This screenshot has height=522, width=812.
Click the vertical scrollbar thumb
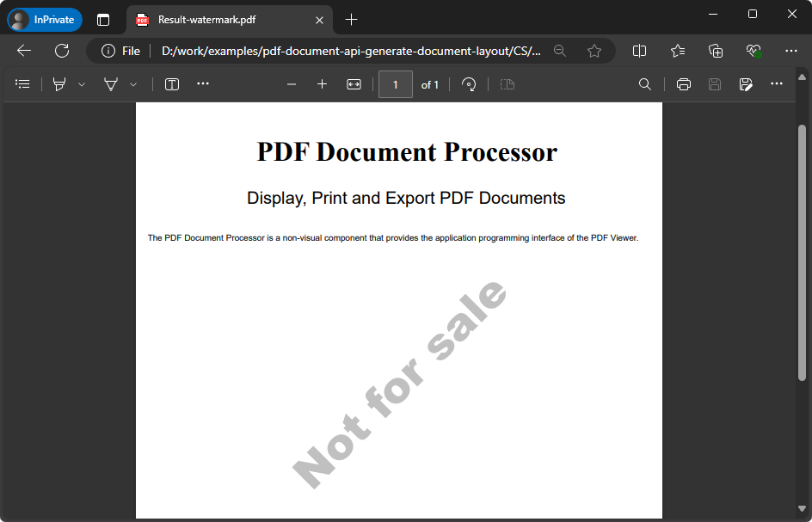click(x=803, y=253)
